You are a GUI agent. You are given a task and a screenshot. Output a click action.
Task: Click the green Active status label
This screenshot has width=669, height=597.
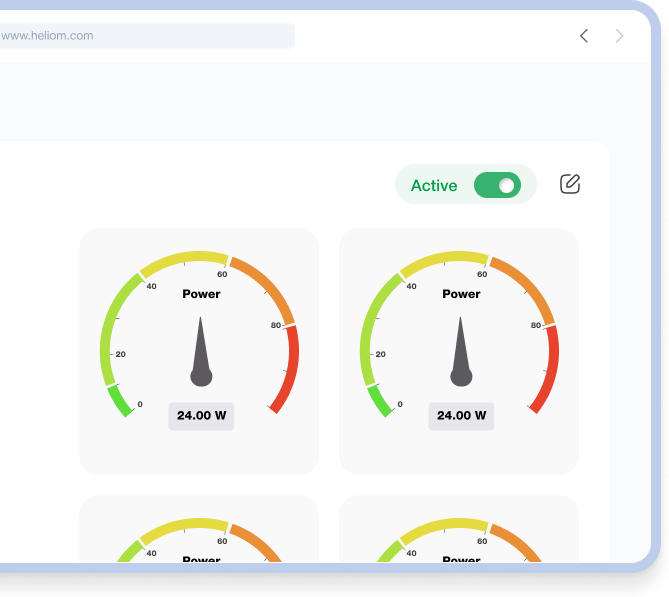tap(434, 185)
